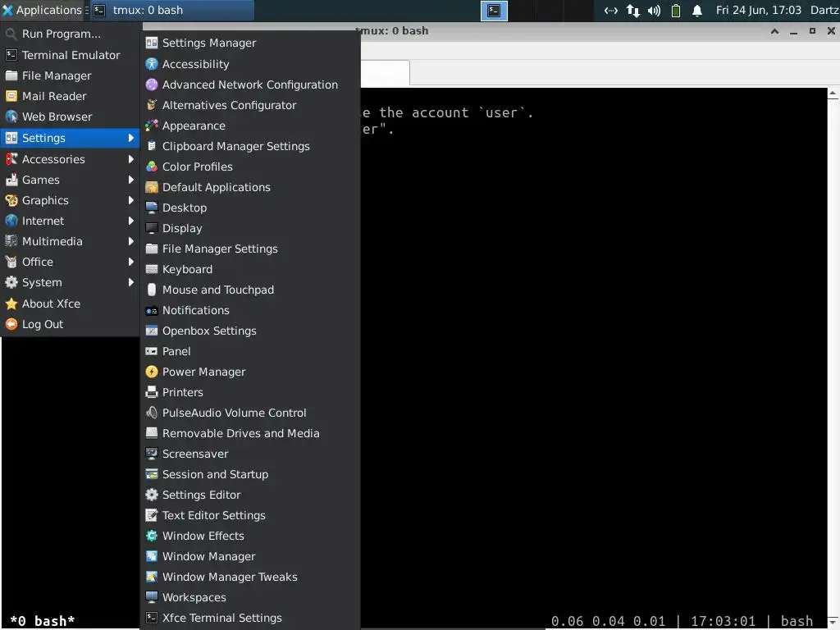Click the 17:03:01 tmux status time

(x=723, y=621)
